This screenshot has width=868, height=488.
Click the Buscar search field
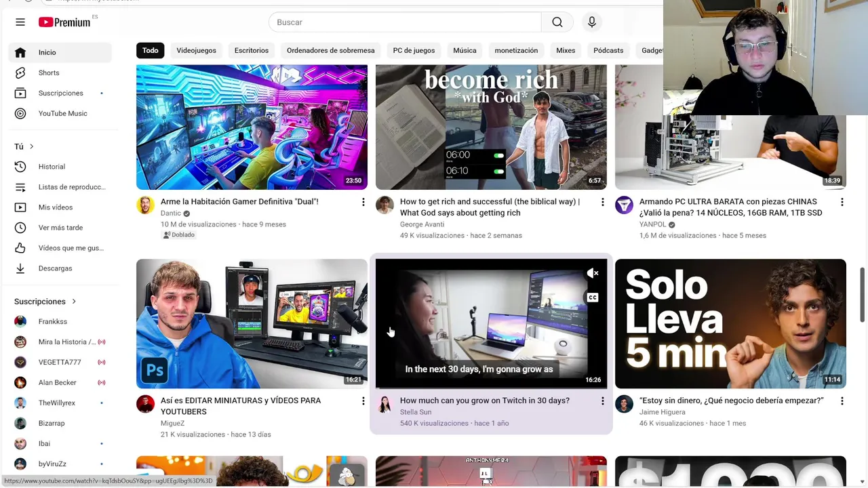coord(405,22)
